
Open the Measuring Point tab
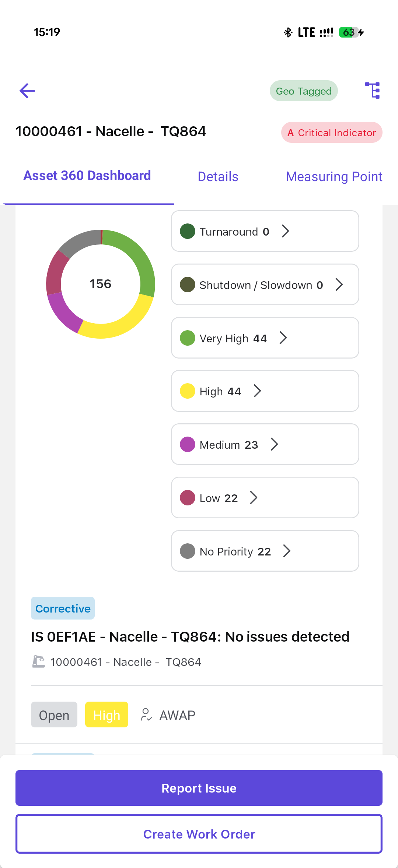point(334,177)
